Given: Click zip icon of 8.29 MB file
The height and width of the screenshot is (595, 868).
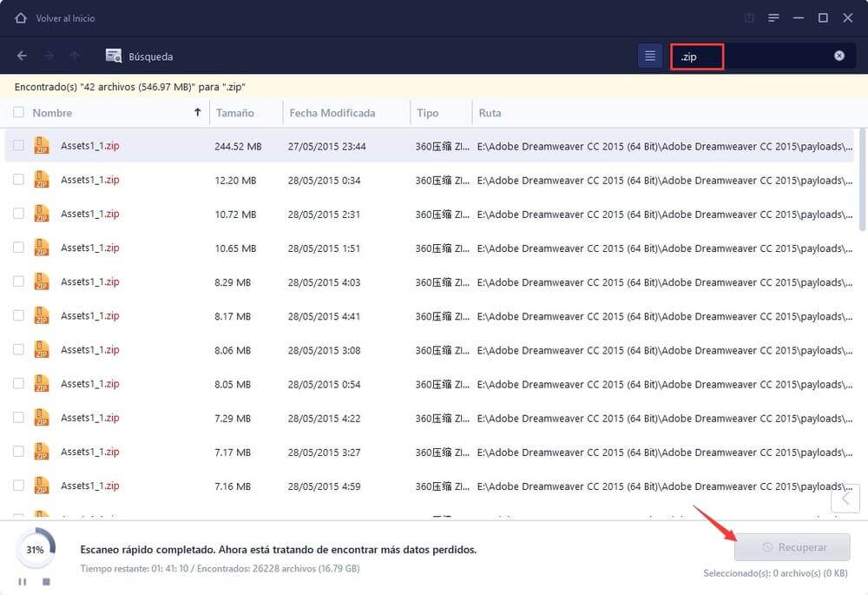Looking at the screenshot, I should pyautogui.click(x=42, y=281).
